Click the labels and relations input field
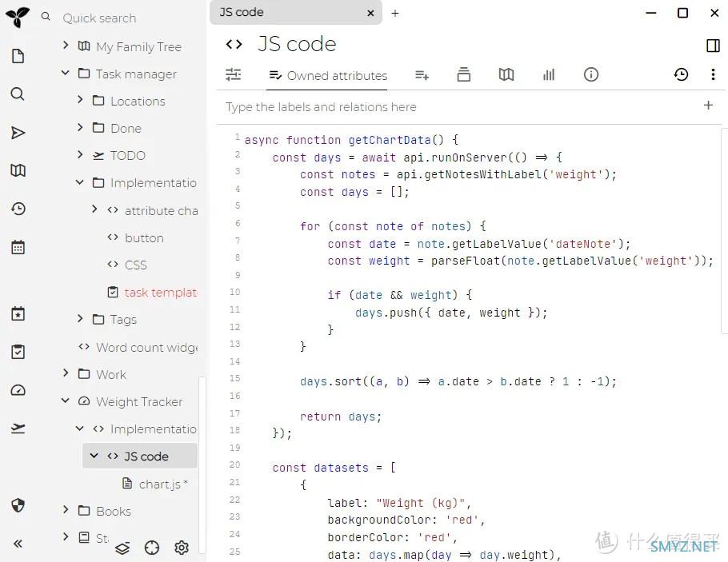The width and height of the screenshot is (728, 562). point(456,107)
